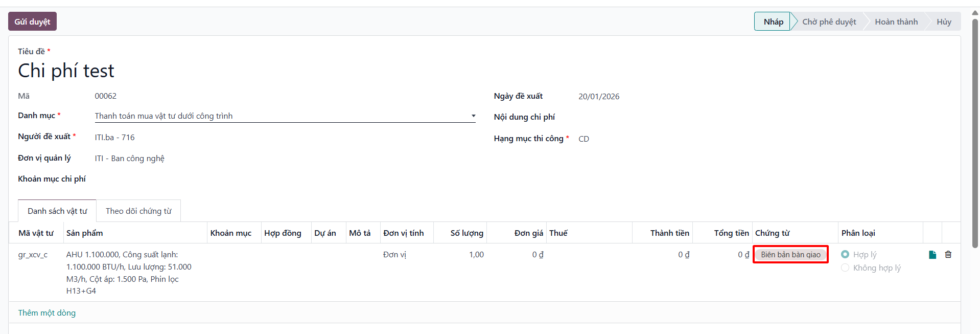
Task: Delete the gr_xcv_c row with the trash icon
Action: tap(948, 254)
